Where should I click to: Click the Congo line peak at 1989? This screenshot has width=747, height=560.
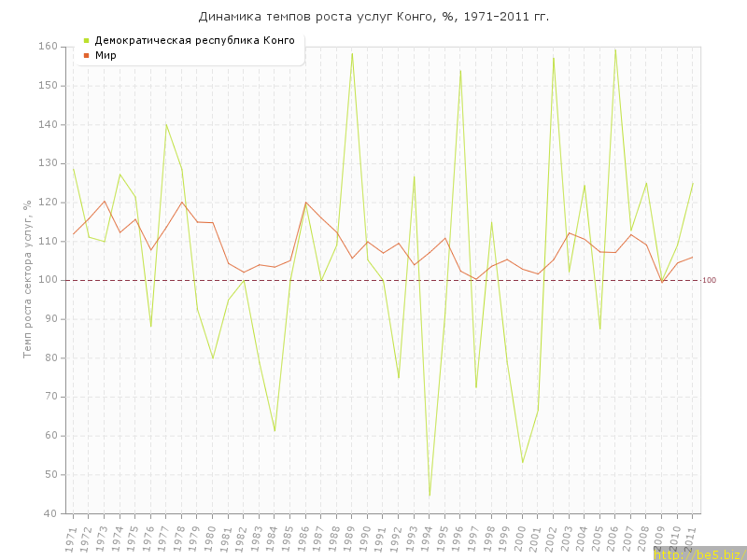[x=352, y=53]
